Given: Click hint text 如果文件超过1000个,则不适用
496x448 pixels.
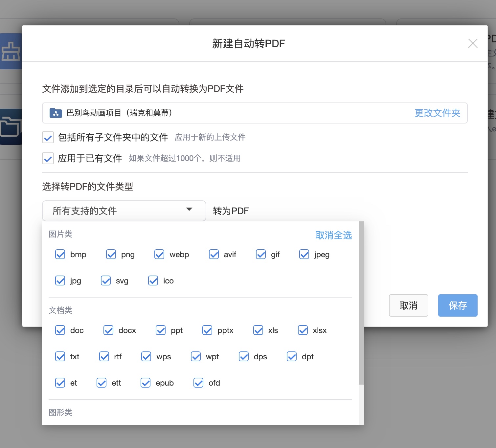Looking at the screenshot, I should (185, 158).
